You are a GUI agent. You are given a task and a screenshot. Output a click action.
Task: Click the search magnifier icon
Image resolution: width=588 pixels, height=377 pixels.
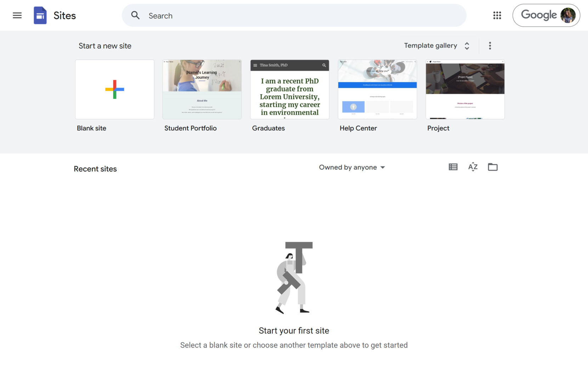point(135,16)
